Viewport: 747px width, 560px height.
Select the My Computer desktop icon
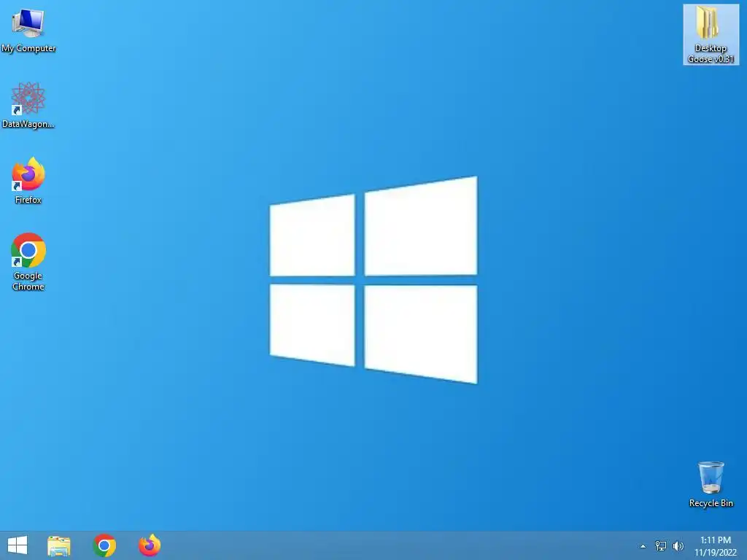coord(28,30)
